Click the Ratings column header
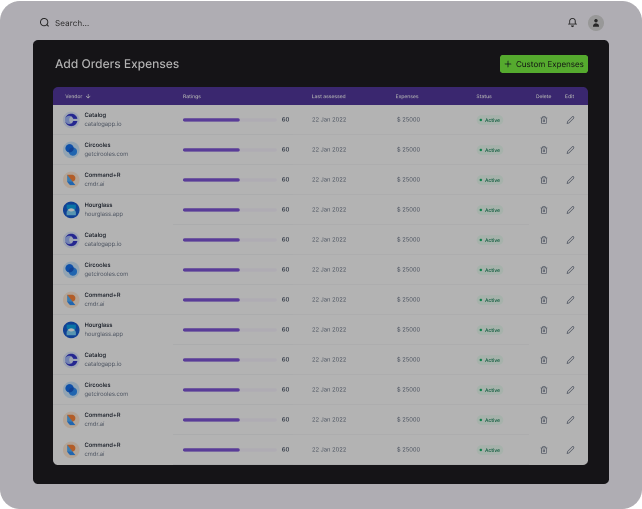 192,96
